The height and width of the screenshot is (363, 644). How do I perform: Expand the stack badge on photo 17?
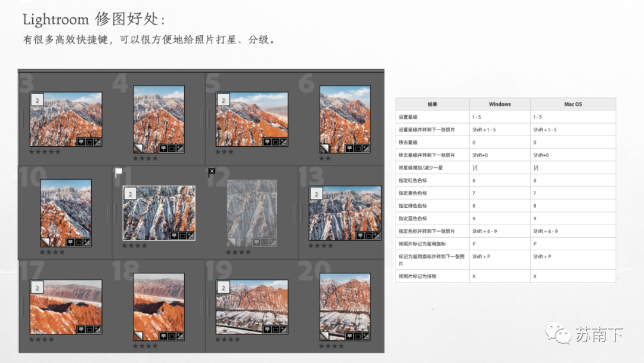[x=37, y=288]
